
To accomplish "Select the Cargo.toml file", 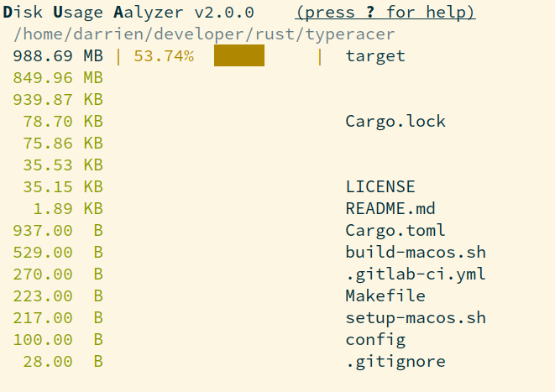I will [395, 230].
